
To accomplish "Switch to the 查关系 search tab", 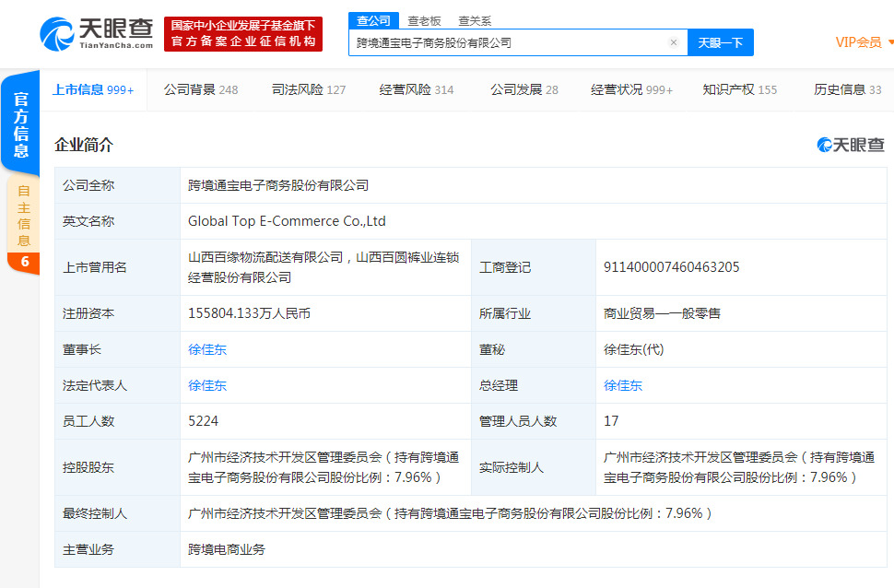I will [475, 21].
